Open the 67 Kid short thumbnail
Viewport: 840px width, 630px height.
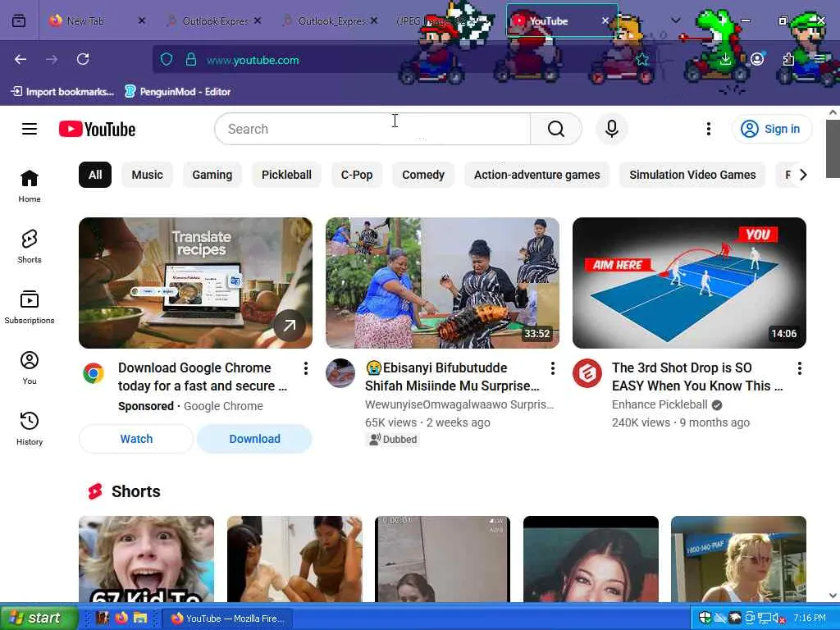coord(146,559)
